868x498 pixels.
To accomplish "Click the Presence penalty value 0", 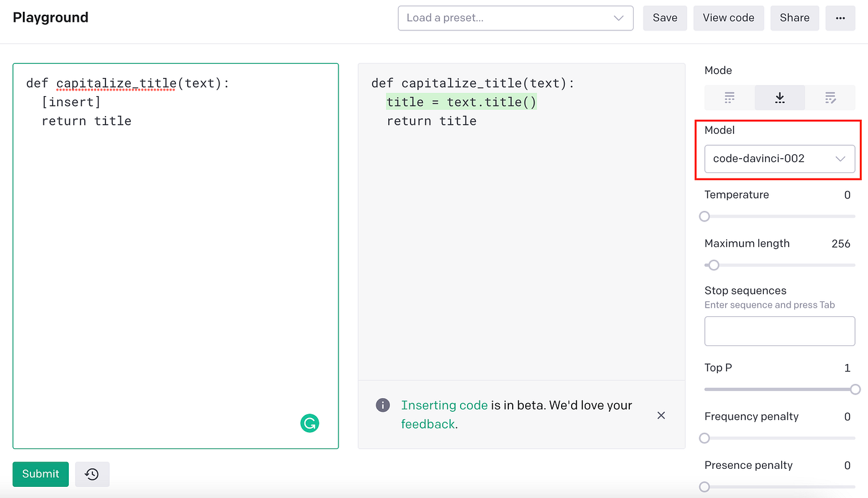I will pos(847,465).
